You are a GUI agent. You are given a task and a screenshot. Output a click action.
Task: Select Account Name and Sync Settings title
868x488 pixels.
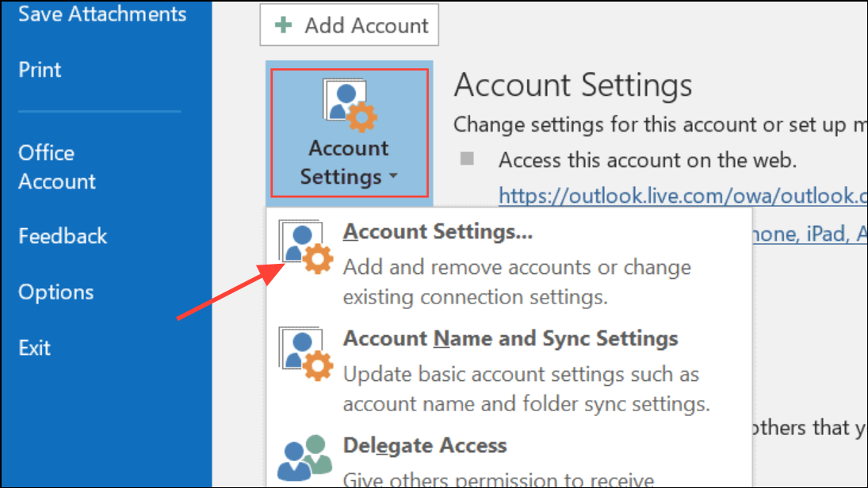[x=510, y=339]
